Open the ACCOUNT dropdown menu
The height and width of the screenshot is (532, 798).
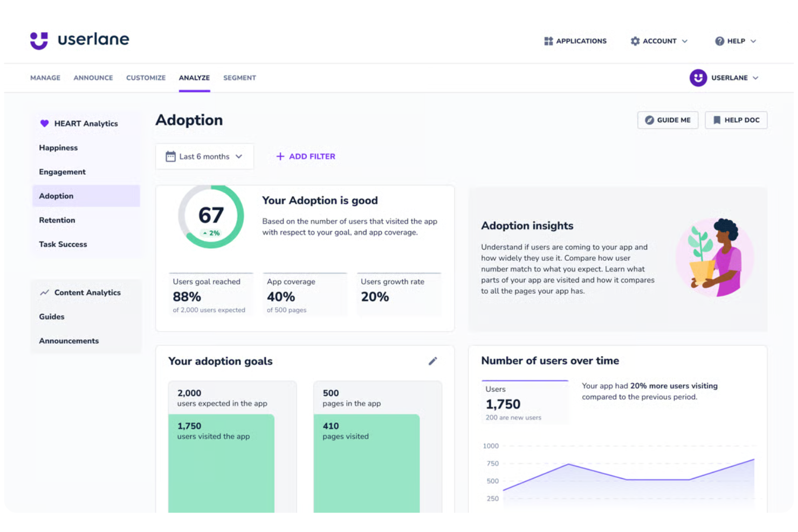click(659, 41)
